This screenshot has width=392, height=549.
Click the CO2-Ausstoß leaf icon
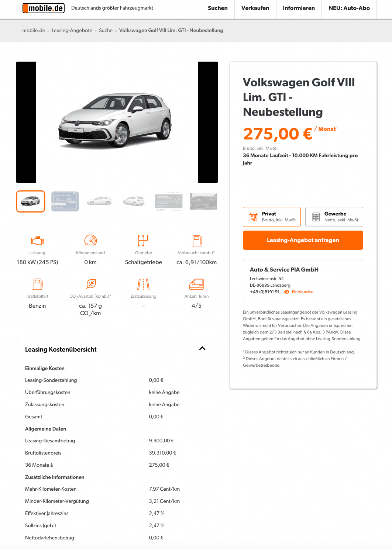coord(91,284)
